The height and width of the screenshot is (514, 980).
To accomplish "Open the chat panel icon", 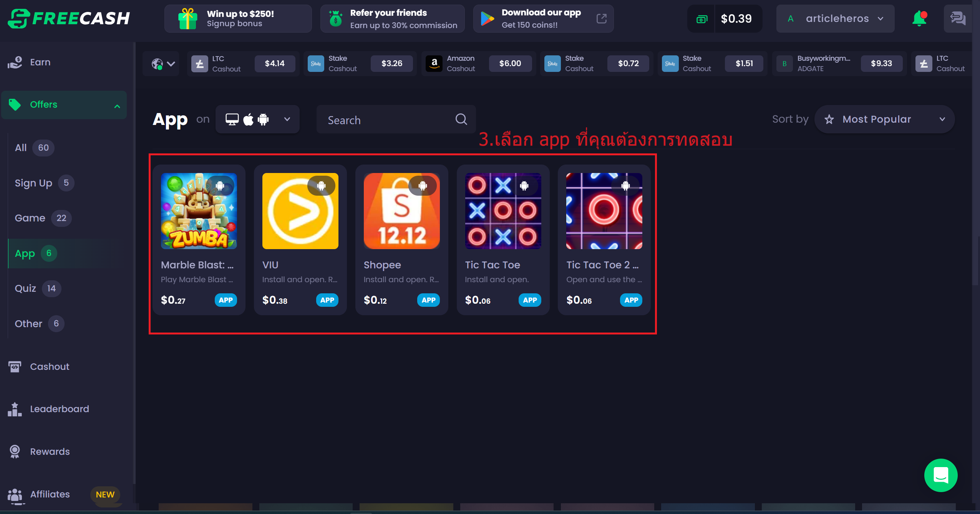I will (x=957, y=18).
